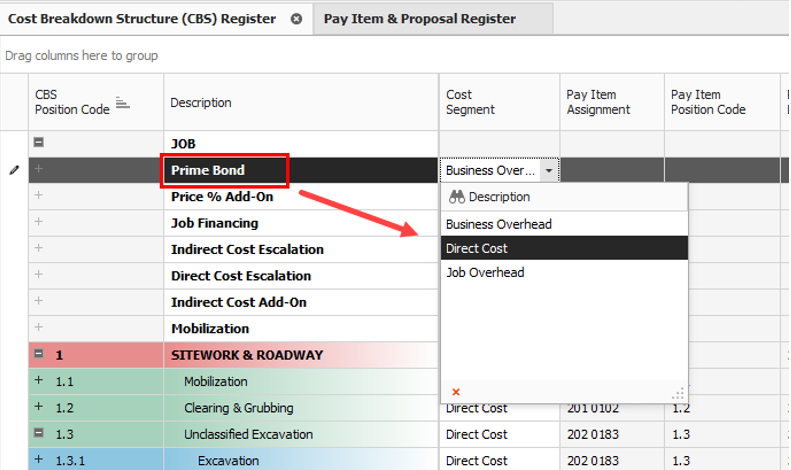Collapse row 1.3 Unclassified Excavation

point(38,433)
